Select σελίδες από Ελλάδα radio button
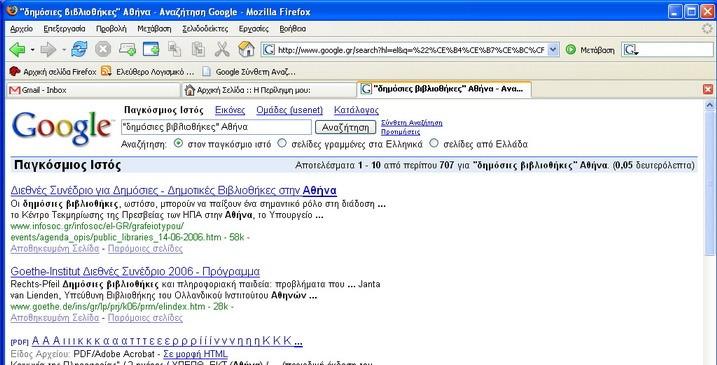 pyautogui.click(x=433, y=144)
